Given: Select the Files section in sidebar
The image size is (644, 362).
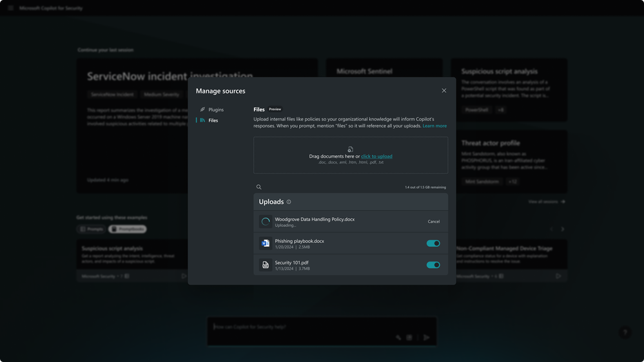Looking at the screenshot, I should (x=209, y=120).
